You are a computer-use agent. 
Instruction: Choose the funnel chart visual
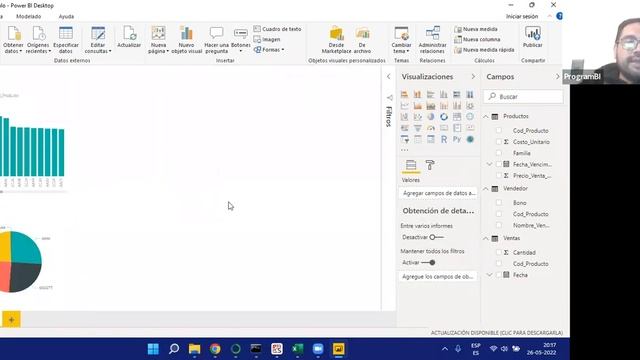(x=418, y=128)
